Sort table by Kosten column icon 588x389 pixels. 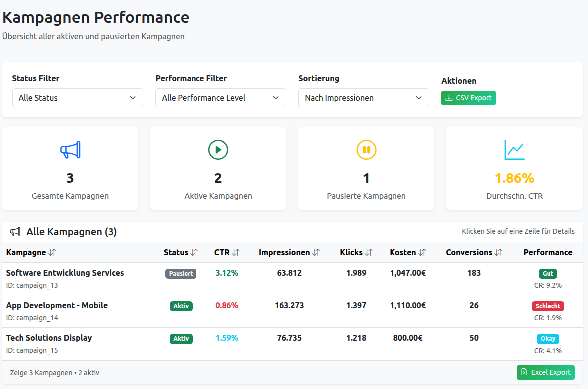pyautogui.click(x=422, y=253)
